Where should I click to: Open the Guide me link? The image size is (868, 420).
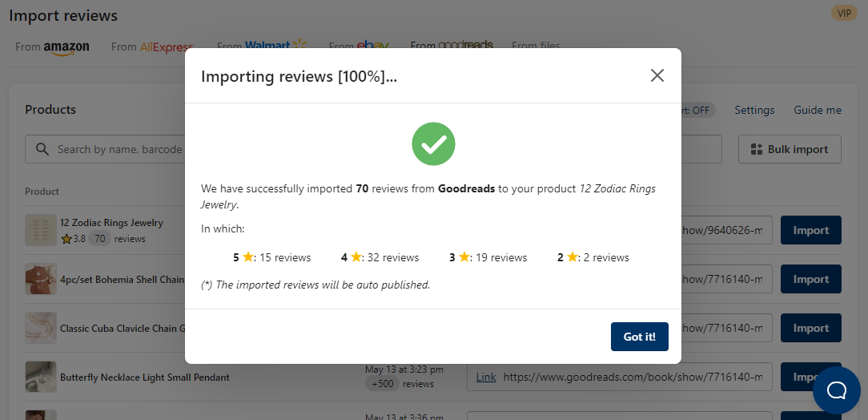(818, 110)
